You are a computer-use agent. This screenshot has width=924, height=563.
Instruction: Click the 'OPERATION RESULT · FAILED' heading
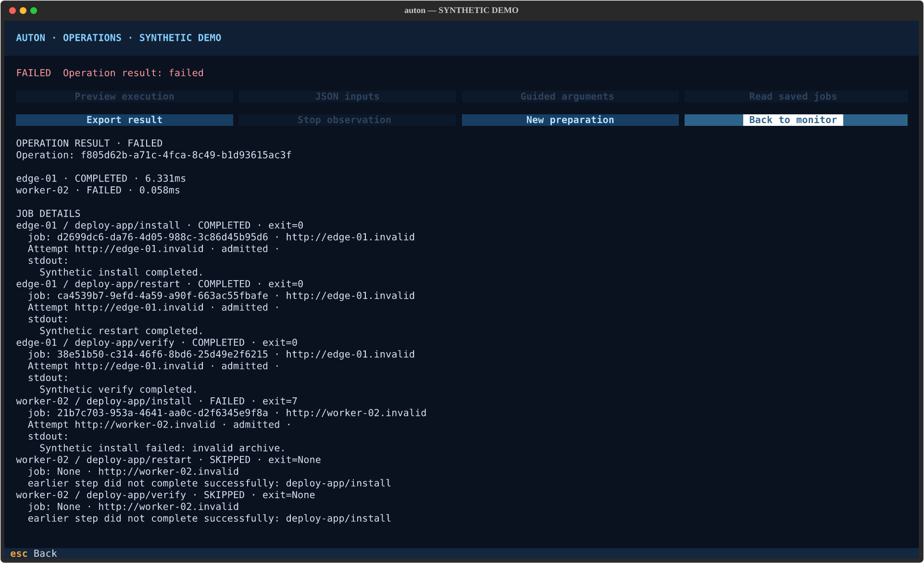pyautogui.click(x=89, y=144)
